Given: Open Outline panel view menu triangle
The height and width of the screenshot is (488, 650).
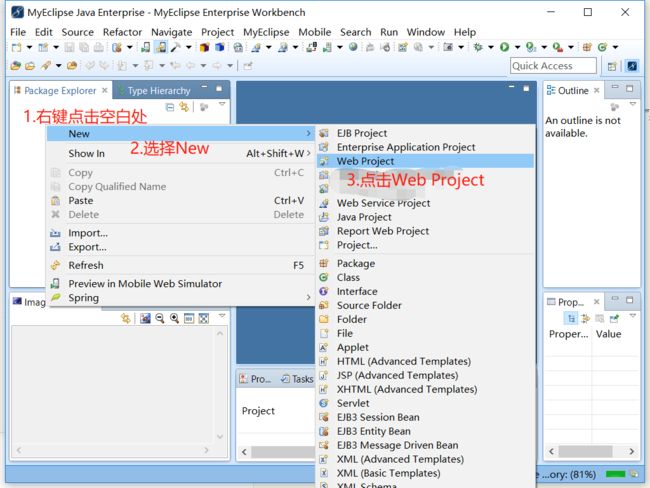Looking at the screenshot, I should pyautogui.click(x=633, y=104).
